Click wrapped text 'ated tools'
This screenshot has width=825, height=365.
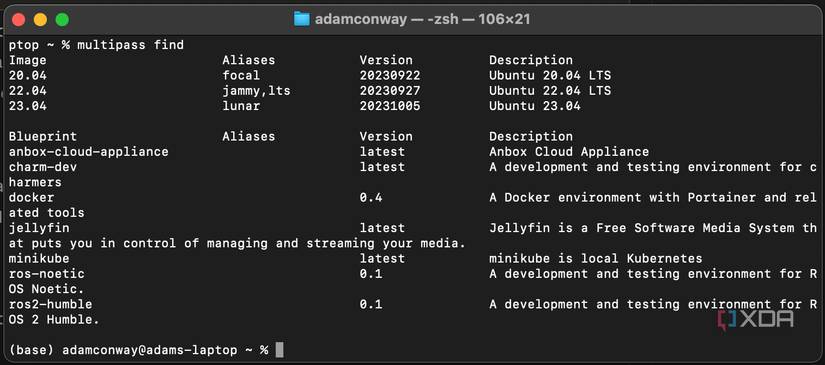click(47, 212)
